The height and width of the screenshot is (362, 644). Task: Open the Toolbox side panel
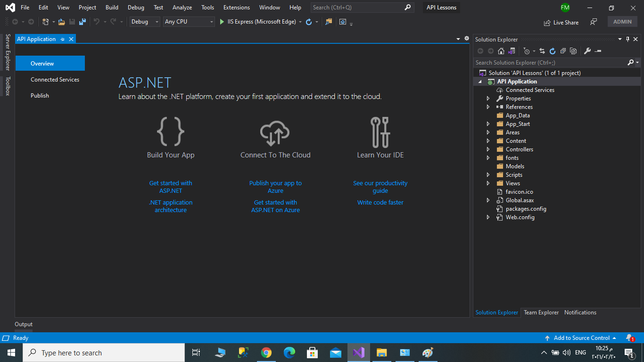pos(8,86)
